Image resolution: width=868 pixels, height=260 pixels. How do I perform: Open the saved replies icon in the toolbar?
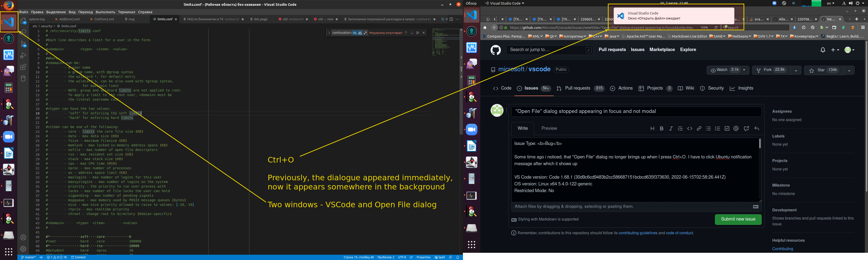(x=746, y=129)
